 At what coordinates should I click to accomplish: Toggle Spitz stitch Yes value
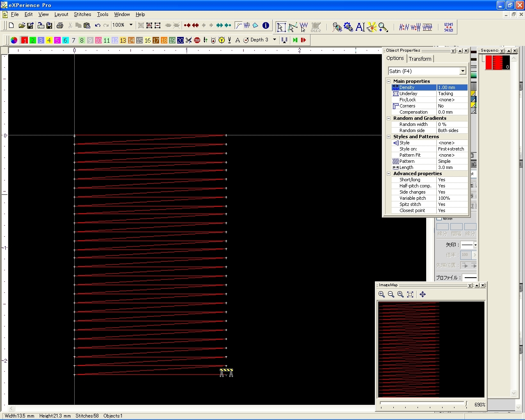452,204
